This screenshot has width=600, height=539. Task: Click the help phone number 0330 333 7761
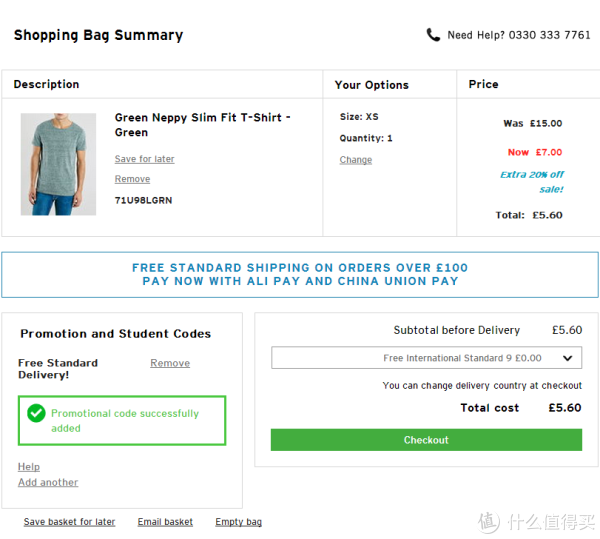click(549, 35)
